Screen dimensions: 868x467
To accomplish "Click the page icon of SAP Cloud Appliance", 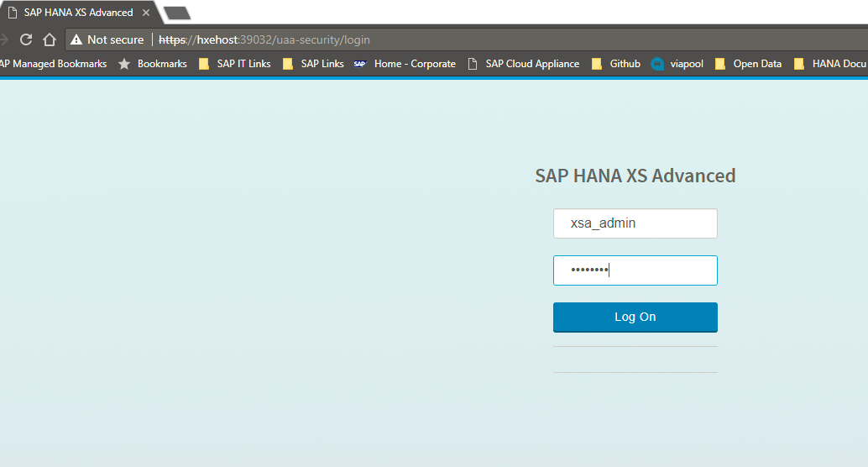I will tap(473, 64).
